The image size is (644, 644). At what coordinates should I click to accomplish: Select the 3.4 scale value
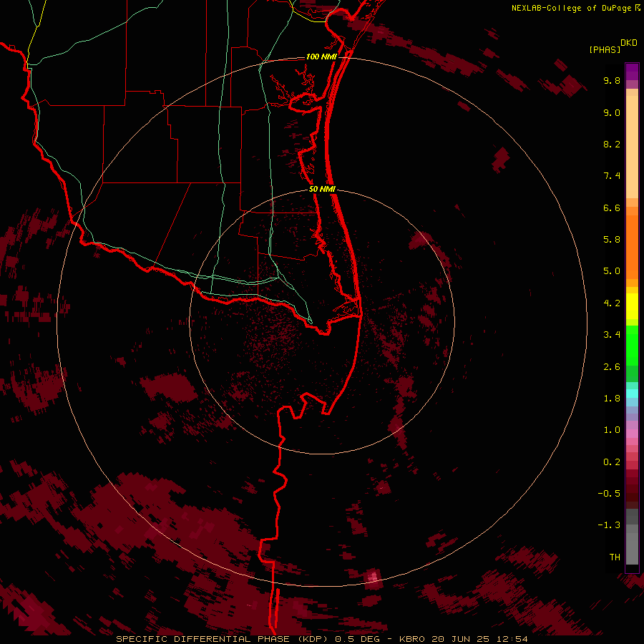612,335
